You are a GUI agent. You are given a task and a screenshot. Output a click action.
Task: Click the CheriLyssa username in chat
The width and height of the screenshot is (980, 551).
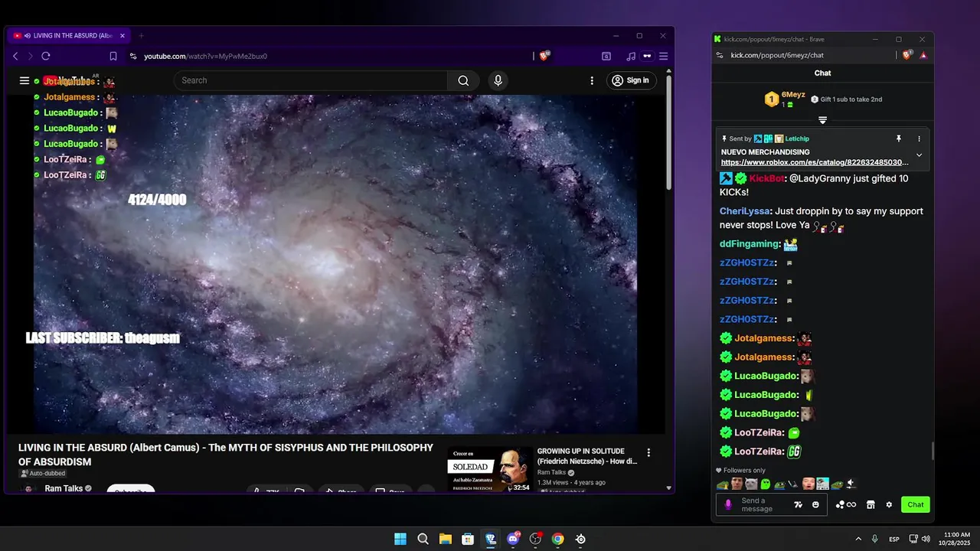[x=744, y=211]
